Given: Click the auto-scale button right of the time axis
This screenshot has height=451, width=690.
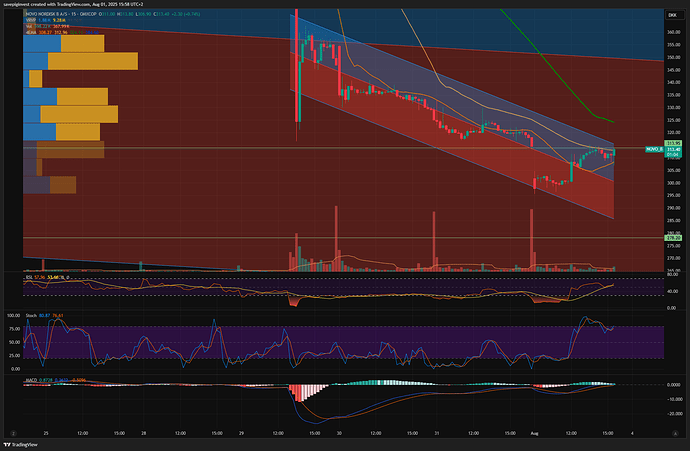Looking at the screenshot, I should tap(675, 433).
